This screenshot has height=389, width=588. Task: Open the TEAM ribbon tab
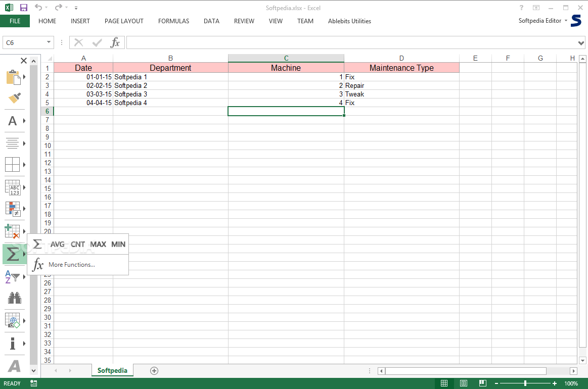tap(305, 21)
